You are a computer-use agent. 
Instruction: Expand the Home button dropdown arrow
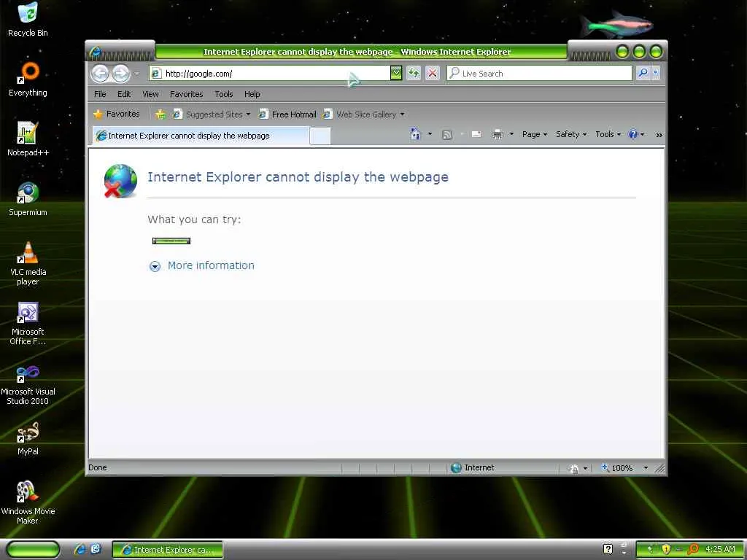[430, 134]
